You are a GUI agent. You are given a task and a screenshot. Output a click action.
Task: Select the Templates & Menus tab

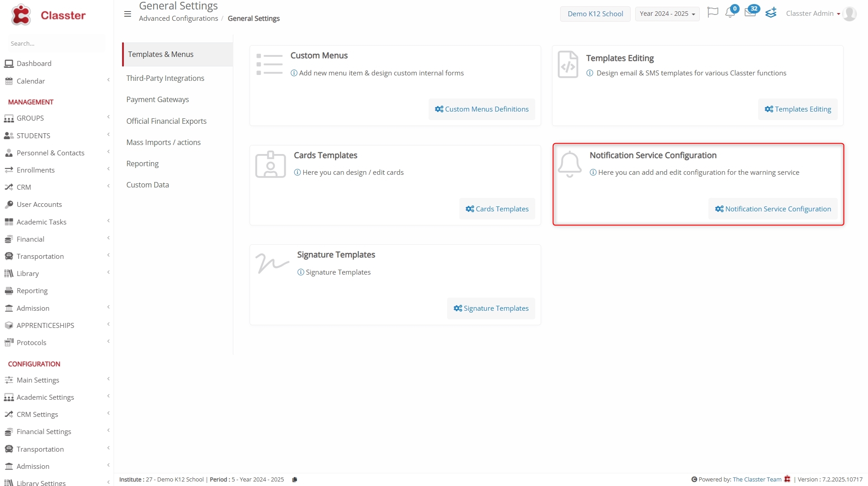coord(178,54)
